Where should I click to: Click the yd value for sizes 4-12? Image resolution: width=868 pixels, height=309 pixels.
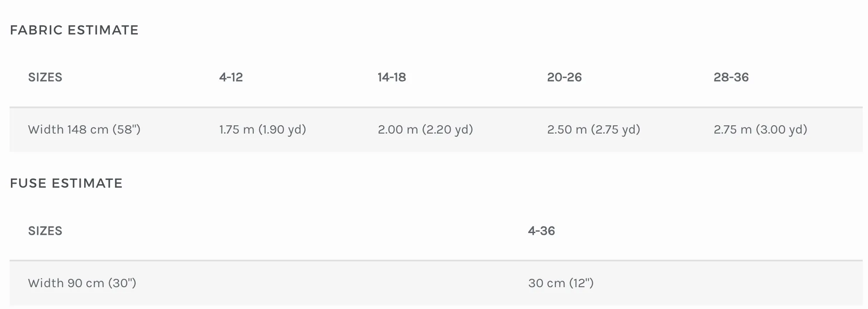click(283, 130)
